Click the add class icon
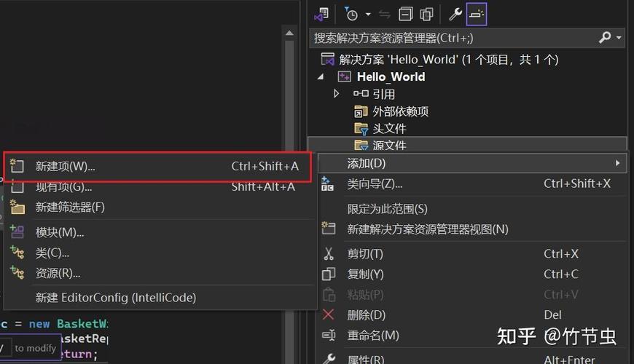This screenshot has height=364, width=634. click(x=17, y=252)
